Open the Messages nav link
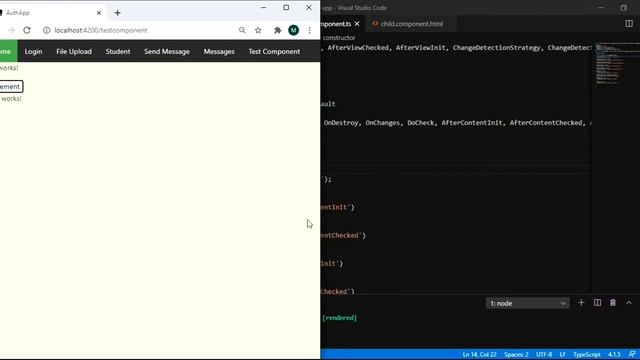 click(219, 51)
